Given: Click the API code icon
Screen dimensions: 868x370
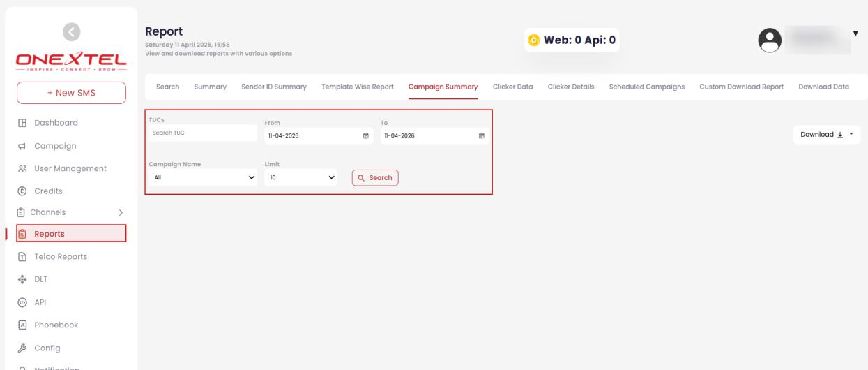Looking at the screenshot, I should click(x=22, y=303).
